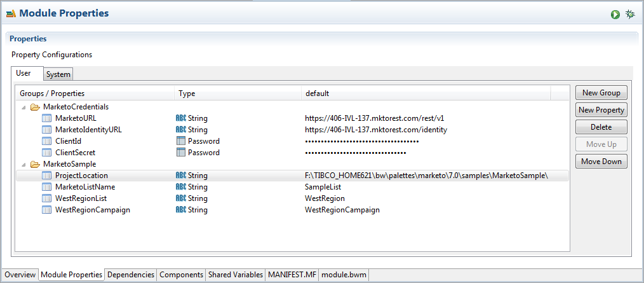Click the Password type icon for ClientSecret

[181, 153]
